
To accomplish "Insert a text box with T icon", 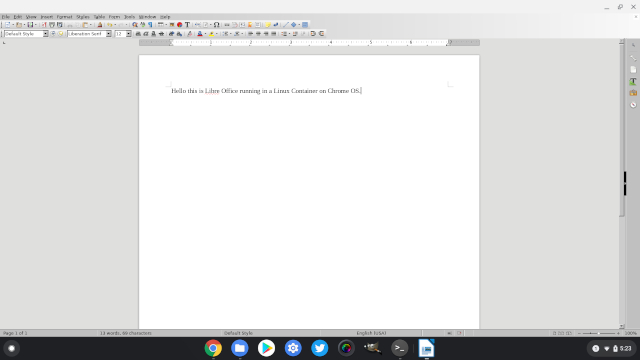I will (187, 24).
